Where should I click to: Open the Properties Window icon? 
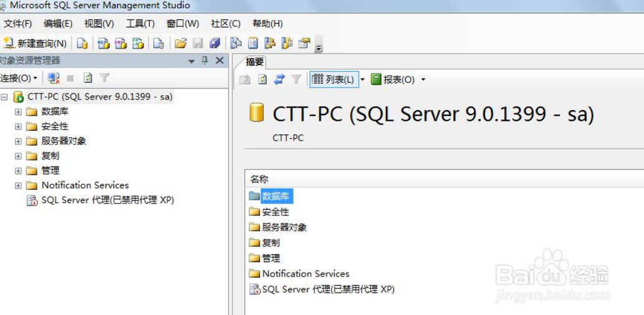point(304,44)
